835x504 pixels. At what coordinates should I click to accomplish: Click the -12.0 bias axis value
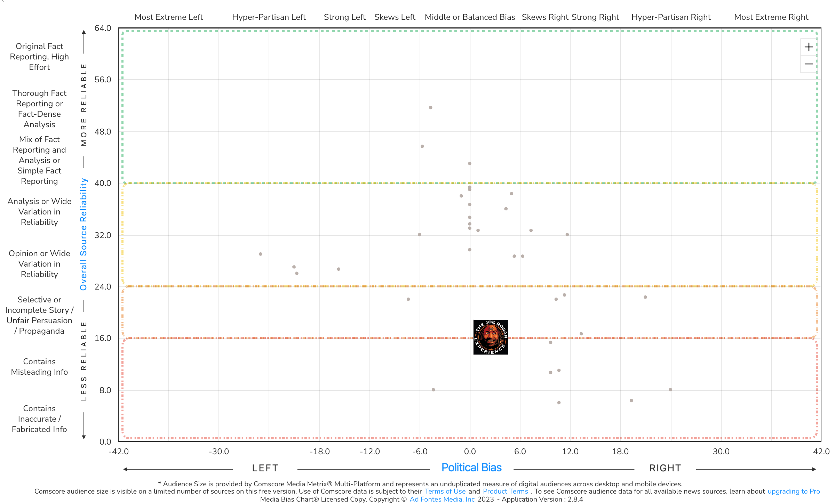tap(369, 452)
